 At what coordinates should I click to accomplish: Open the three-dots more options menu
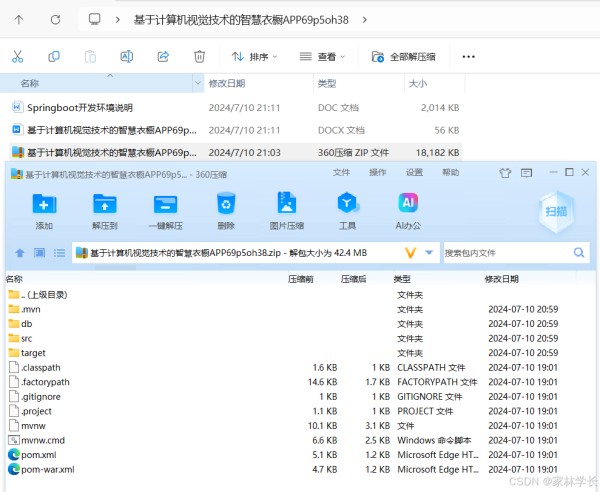coord(468,57)
